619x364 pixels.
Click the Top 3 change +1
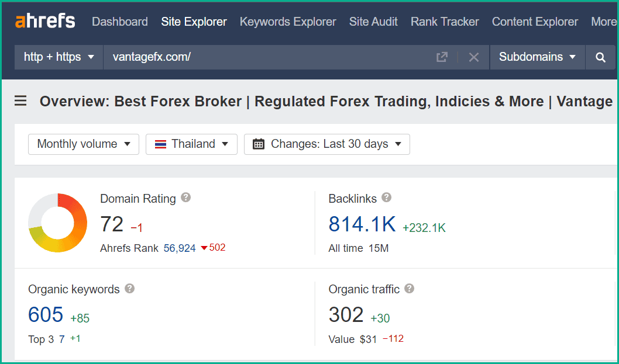point(75,338)
